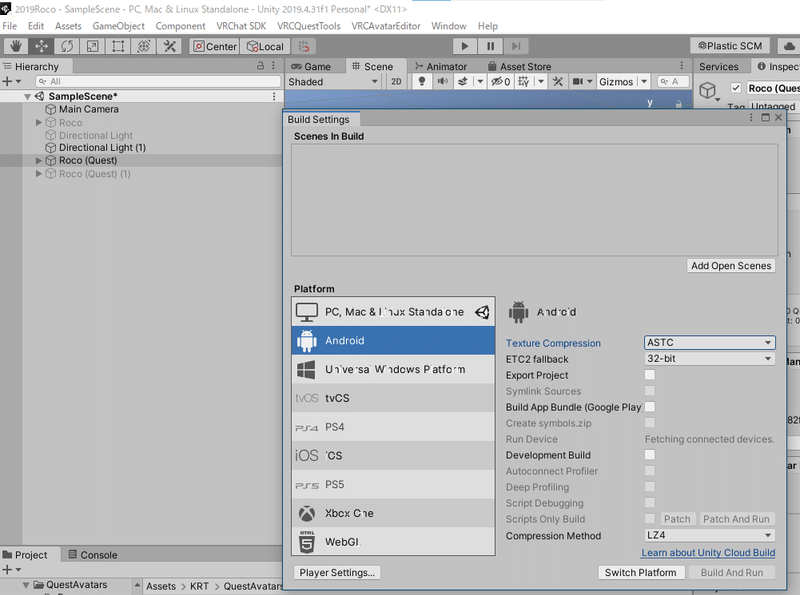Open Hierarchy create plus menu
This screenshot has width=800, height=595.
tap(11, 82)
